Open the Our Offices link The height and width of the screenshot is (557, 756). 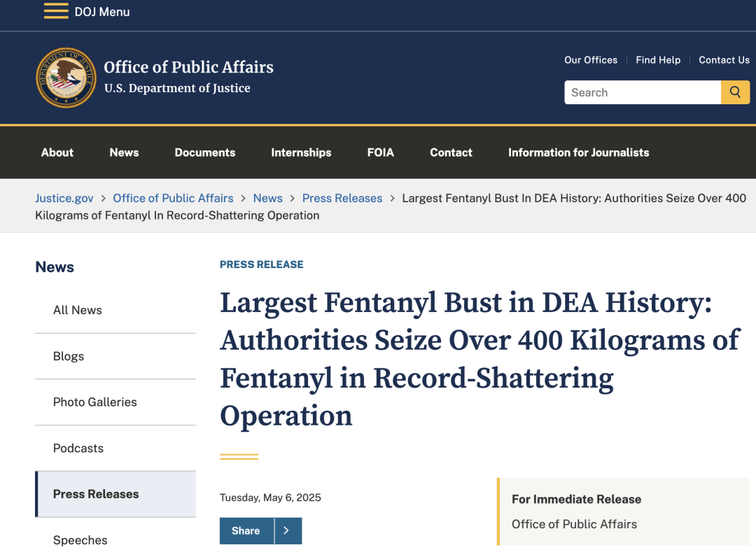(591, 59)
